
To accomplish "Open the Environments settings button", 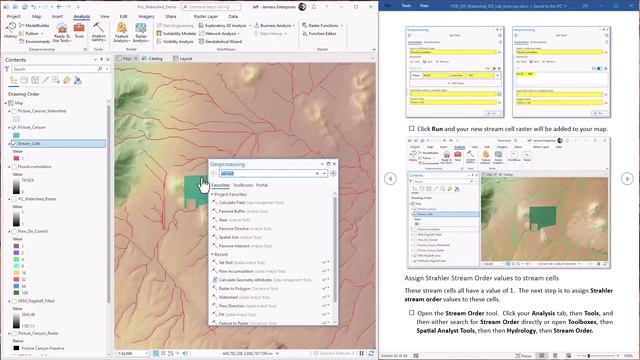I will pyautogui.click(x=34, y=42).
